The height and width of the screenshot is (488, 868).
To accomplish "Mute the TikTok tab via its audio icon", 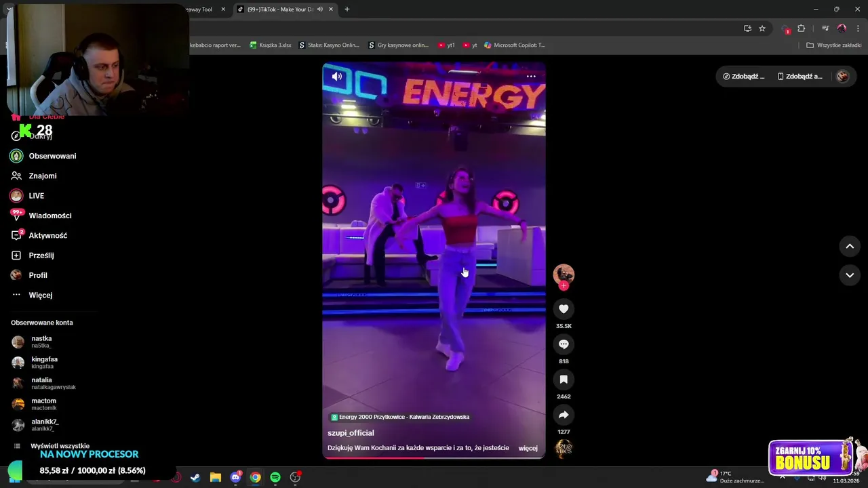I will click(x=319, y=9).
